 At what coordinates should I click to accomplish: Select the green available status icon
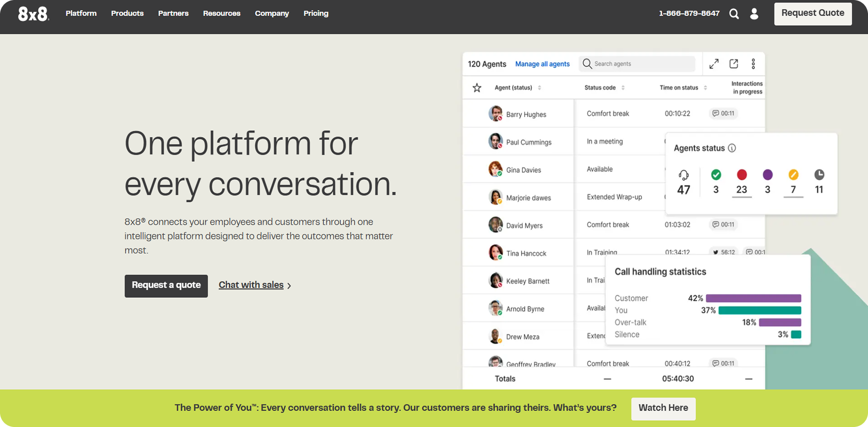pyautogui.click(x=716, y=174)
